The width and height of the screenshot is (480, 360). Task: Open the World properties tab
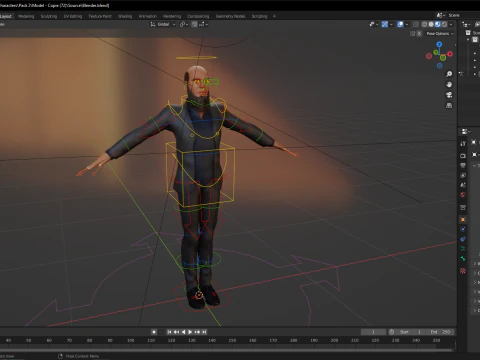[x=463, y=195]
